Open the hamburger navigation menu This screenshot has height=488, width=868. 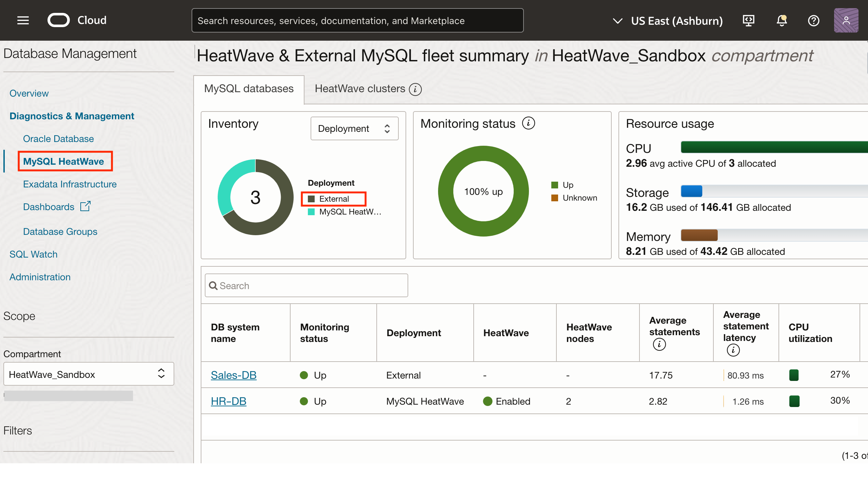tap(23, 20)
